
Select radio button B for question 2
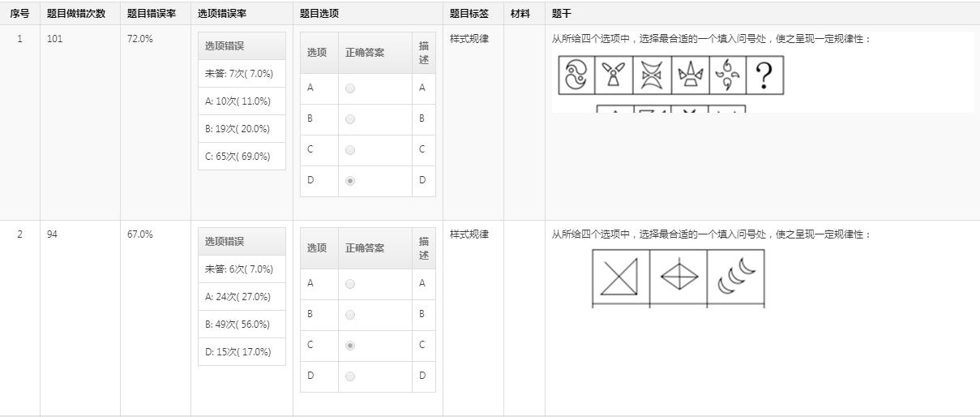pyautogui.click(x=350, y=315)
